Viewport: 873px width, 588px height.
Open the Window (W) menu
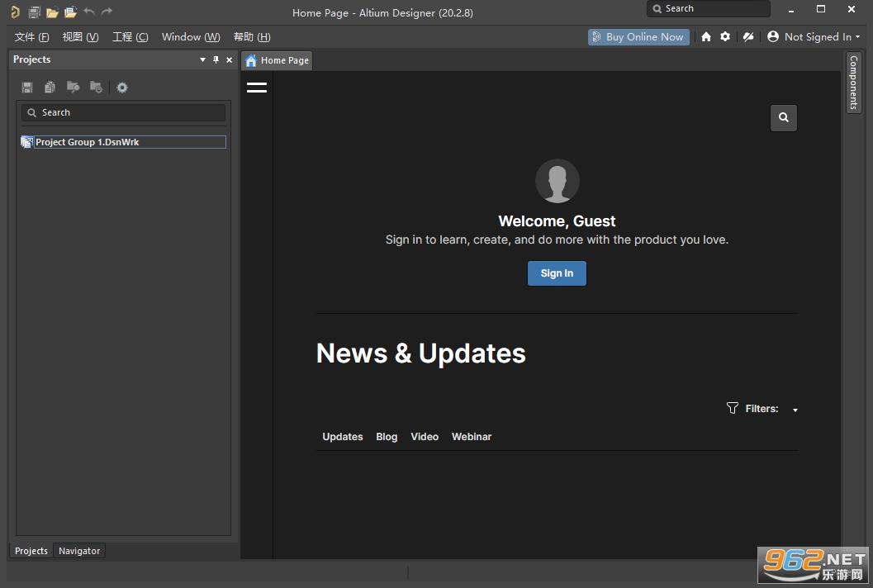click(x=191, y=36)
